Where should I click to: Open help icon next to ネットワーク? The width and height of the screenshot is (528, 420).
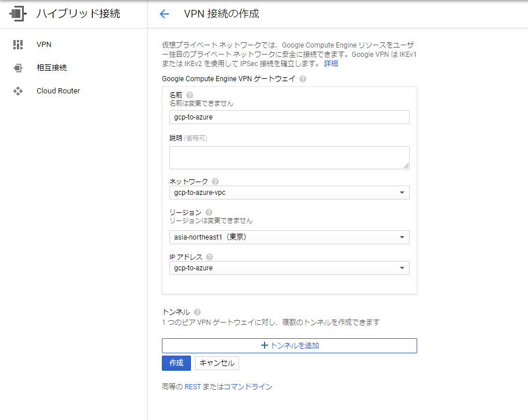(x=215, y=182)
